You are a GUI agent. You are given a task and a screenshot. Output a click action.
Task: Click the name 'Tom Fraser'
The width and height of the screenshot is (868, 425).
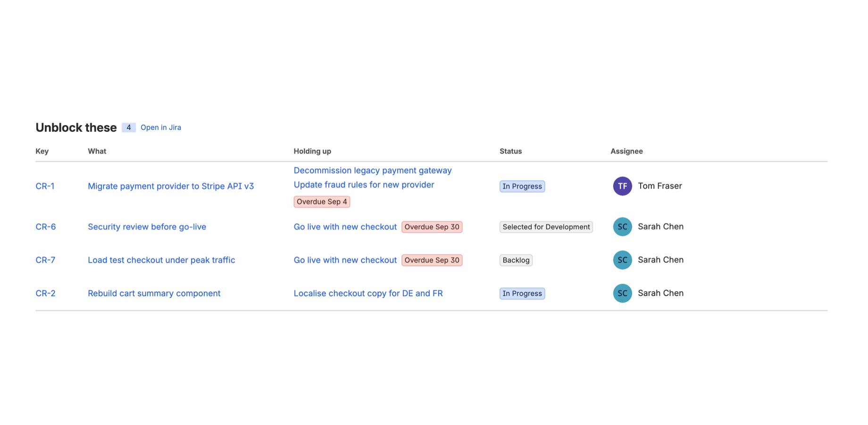point(659,186)
